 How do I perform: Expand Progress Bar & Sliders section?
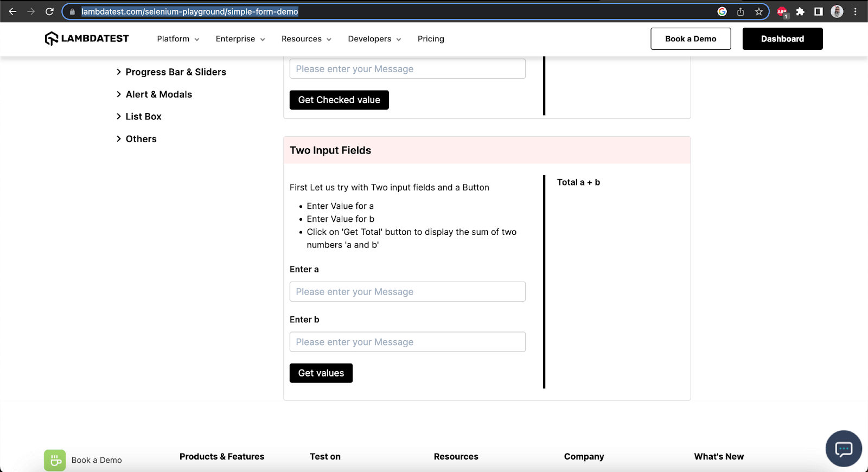[x=171, y=72]
